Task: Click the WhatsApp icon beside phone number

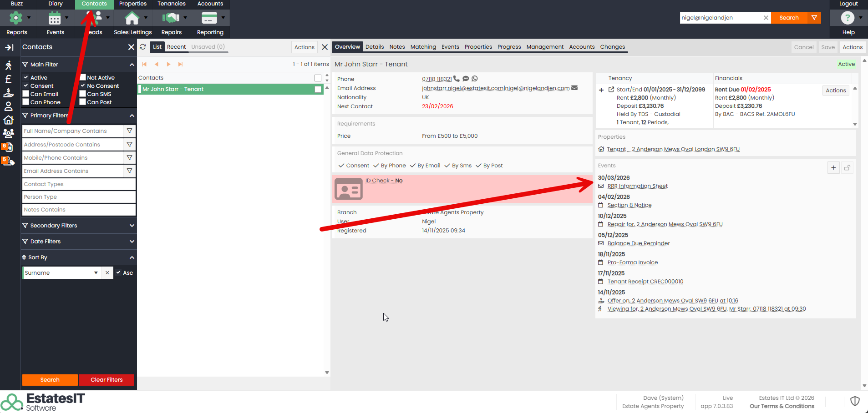Action: (x=475, y=79)
